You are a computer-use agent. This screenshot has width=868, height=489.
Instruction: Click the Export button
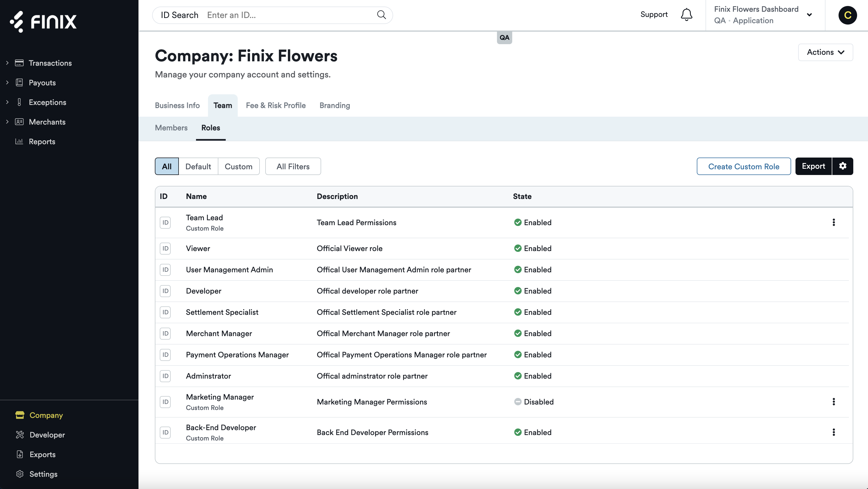click(813, 166)
